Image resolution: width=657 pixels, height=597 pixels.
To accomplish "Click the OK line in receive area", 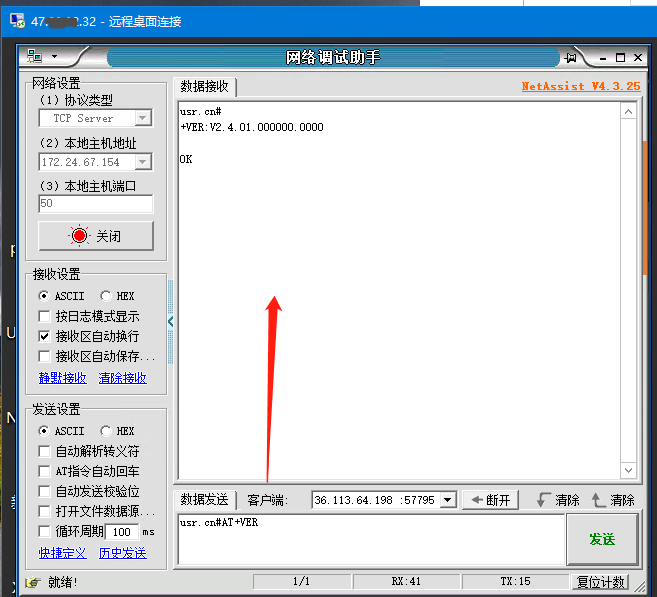I will coord(186,159).
